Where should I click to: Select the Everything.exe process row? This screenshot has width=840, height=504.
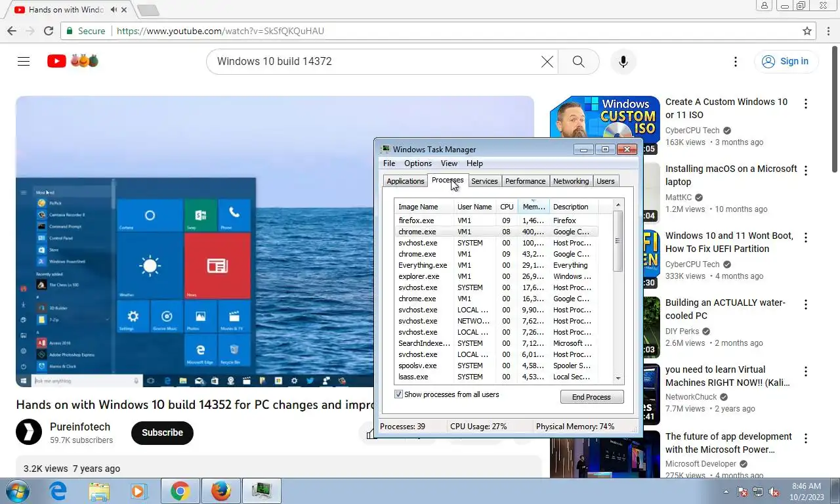point(496,265)
